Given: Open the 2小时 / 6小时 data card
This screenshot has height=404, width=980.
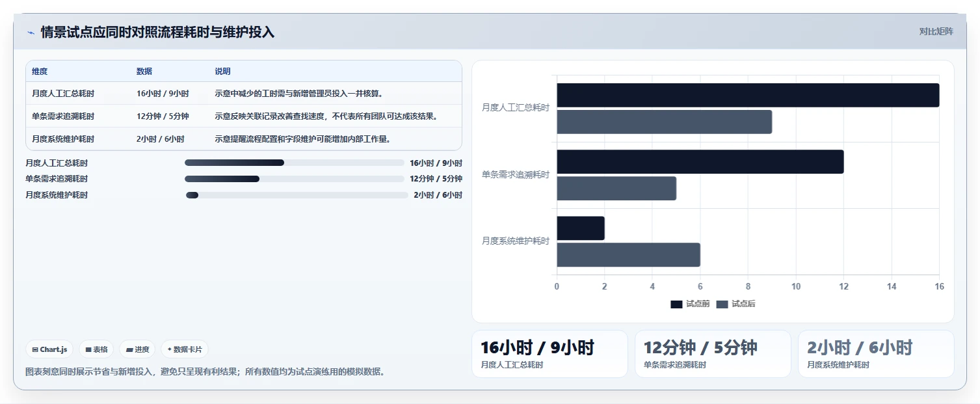Looking at the screenshot, I should pos(876,354).
